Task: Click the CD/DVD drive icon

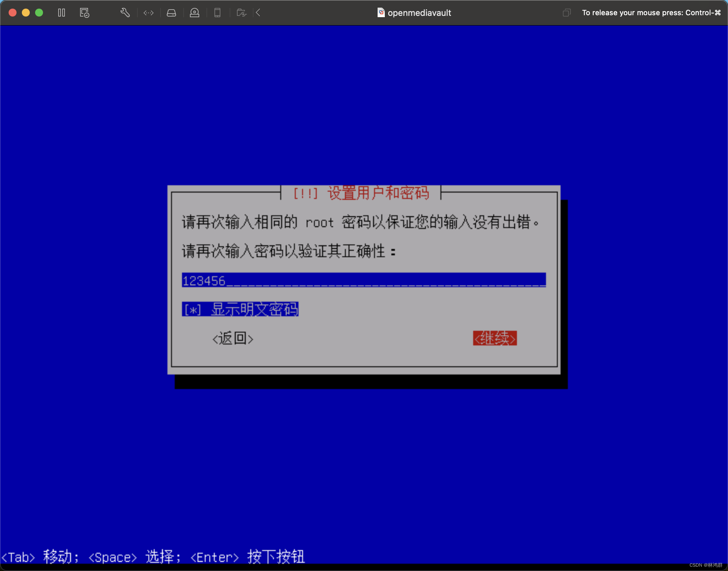Action: [194, 13]
